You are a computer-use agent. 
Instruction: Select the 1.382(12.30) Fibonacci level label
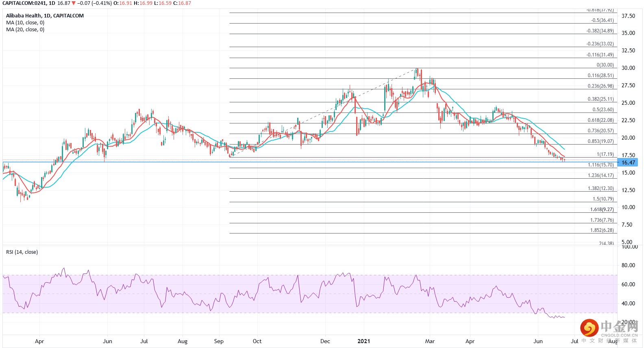[x=600, y=188]
